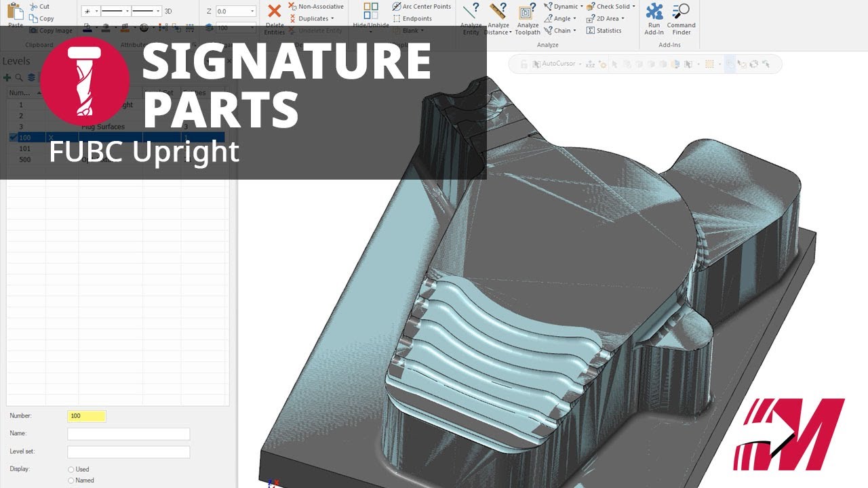Select the Named display option

click(x=71, y=481)
